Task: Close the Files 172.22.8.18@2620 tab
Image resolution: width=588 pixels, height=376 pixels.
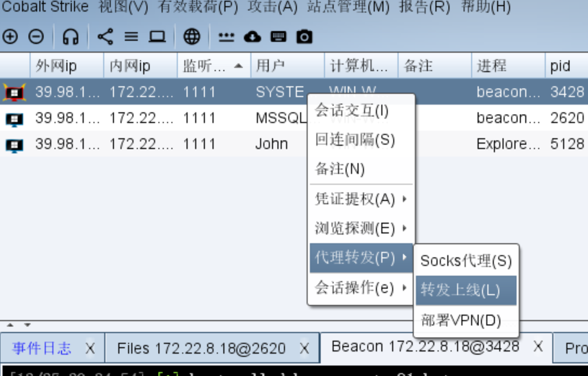Action: coord(304,349)
